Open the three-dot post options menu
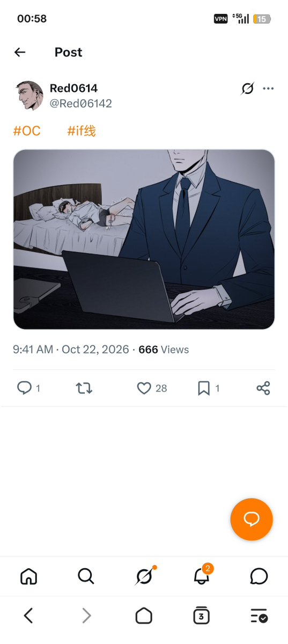The width and height of the screenshot is (288, 644). point(268,88)
